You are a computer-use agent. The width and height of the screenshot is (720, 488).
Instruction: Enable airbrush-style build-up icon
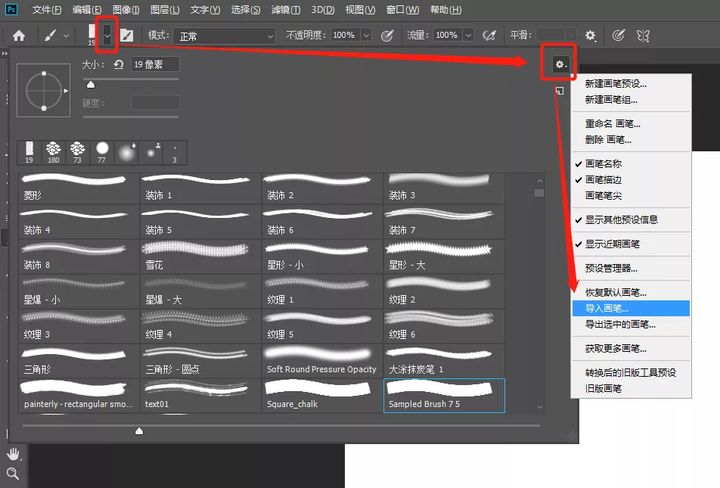(489, 35)
